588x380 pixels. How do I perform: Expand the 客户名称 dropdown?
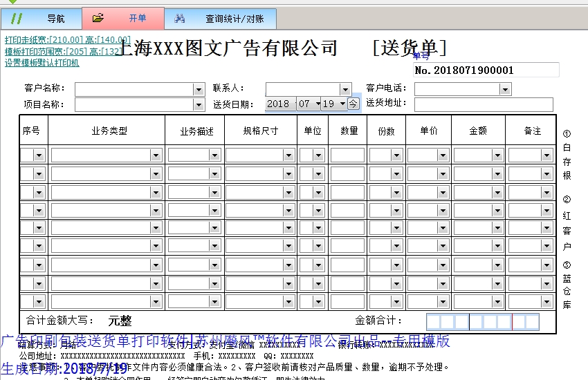click(x=199, y=89)
